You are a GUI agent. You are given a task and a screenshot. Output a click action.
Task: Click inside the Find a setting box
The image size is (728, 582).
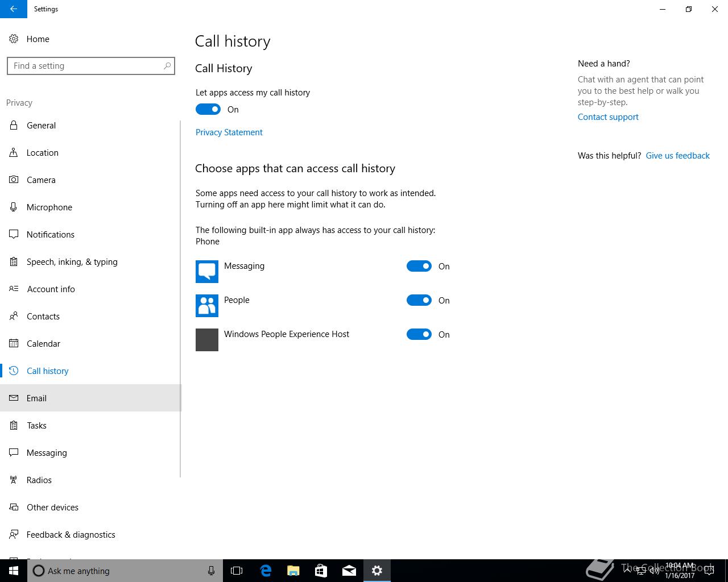pyautogui.click(x=91, y=66)
